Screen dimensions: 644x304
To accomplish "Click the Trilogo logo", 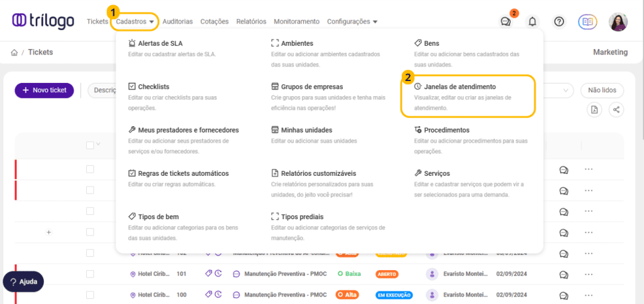I will pyautogui.click(x=42, y=21).
